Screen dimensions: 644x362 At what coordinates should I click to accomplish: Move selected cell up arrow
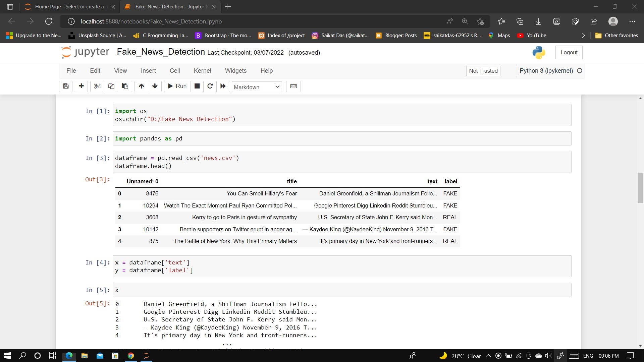[x=141, y=86]
